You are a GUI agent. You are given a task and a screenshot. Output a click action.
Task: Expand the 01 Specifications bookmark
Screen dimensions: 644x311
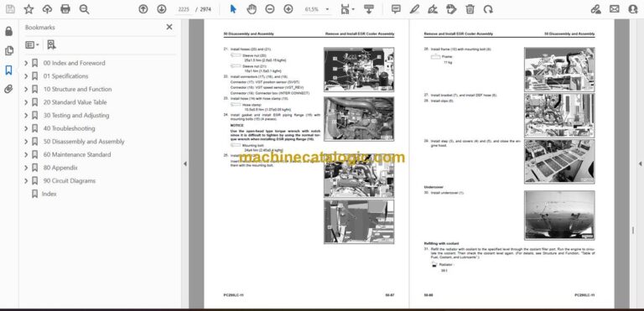pyautogui.click(x=26, y=76)
